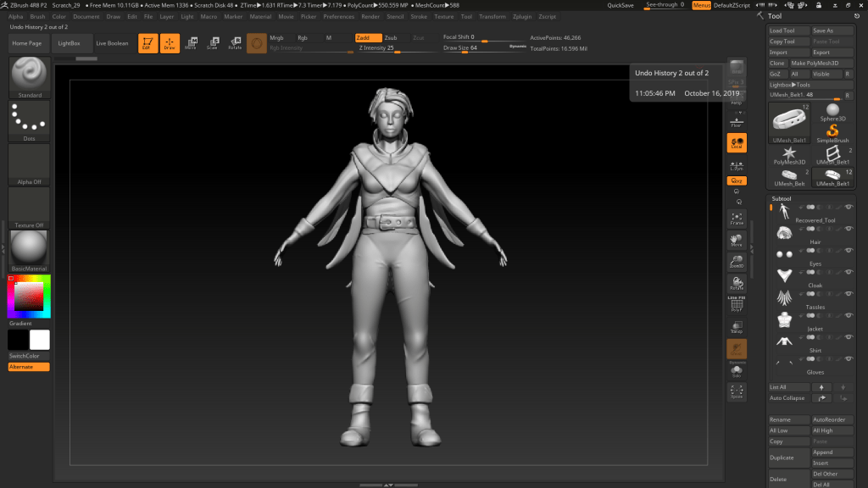Collapse the Subtool panel header
This screenshot has width=868, height=488.
781,197
